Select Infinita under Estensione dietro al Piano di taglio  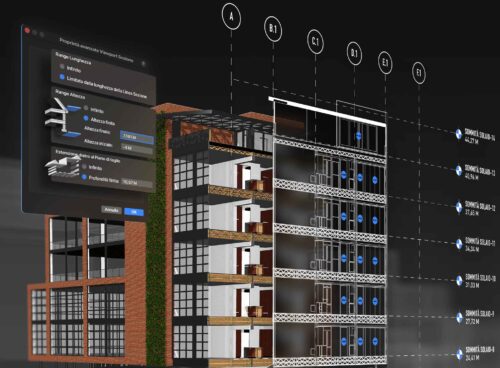(x=84, y=166)
